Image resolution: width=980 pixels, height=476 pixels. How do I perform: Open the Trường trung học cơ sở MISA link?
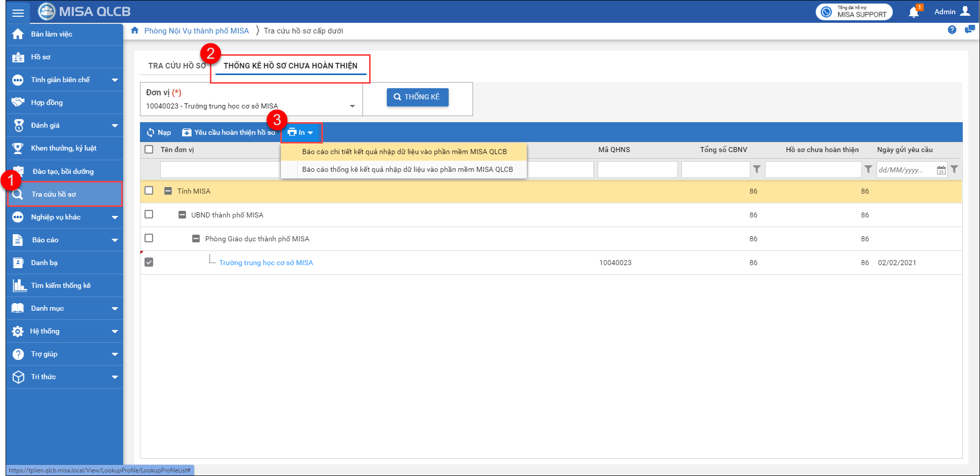click(266, 263)
